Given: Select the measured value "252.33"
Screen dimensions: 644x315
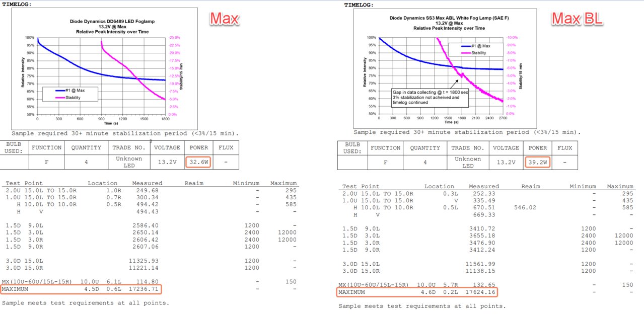Looking at the screenshot, I should click(x=484, y=193).
